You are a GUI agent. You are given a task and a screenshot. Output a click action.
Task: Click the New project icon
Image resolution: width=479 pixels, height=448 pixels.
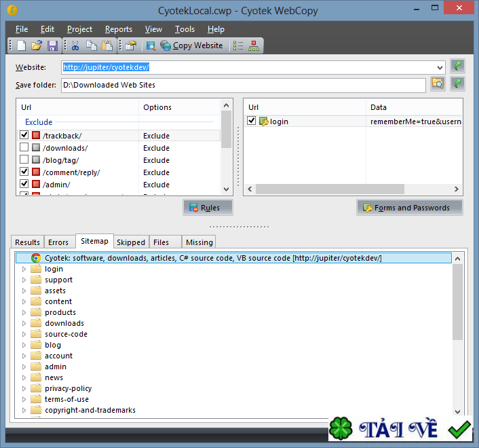(x=22, y=45)
